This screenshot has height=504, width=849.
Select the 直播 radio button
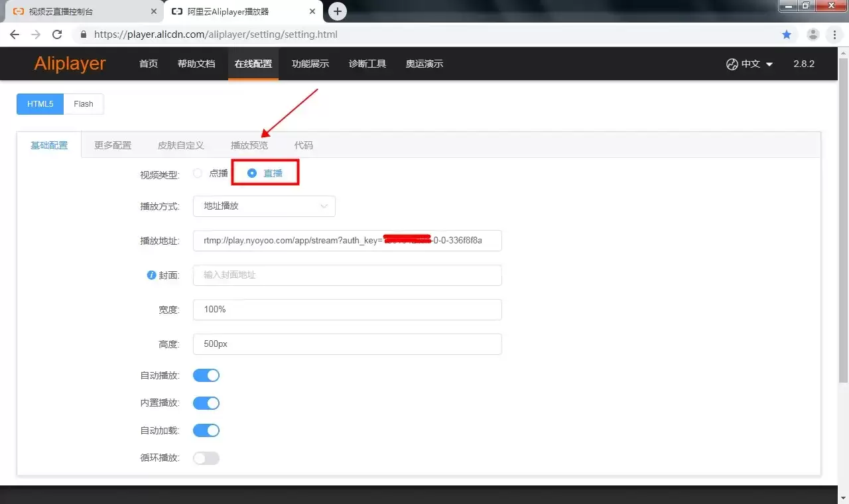252,173
